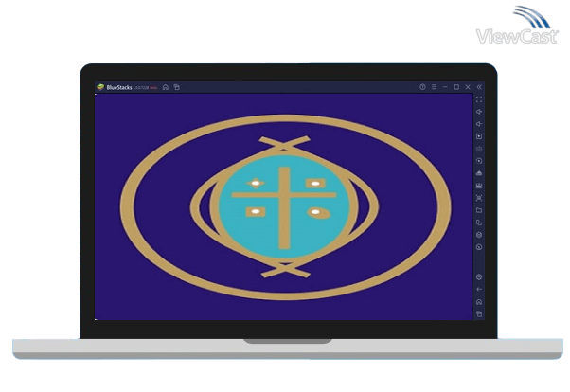Open recent apps icon at bottom of side toolbar

click(x=479, y=313)
